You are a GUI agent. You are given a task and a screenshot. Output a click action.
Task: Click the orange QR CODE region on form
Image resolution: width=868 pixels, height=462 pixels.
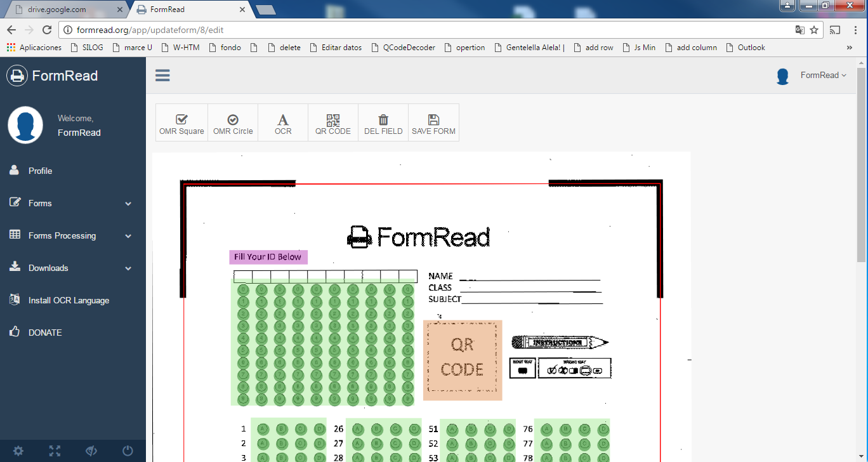click(463, 360)
